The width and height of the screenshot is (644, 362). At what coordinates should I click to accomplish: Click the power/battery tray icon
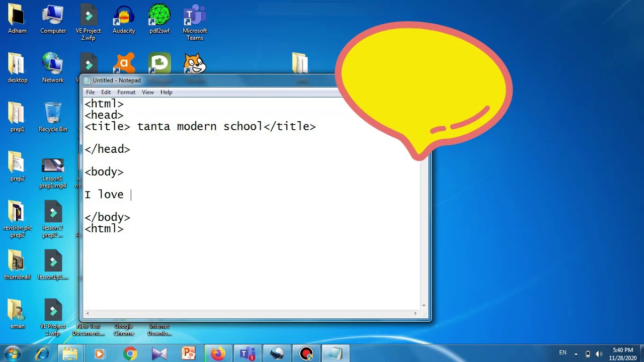(x=588, y=354)
